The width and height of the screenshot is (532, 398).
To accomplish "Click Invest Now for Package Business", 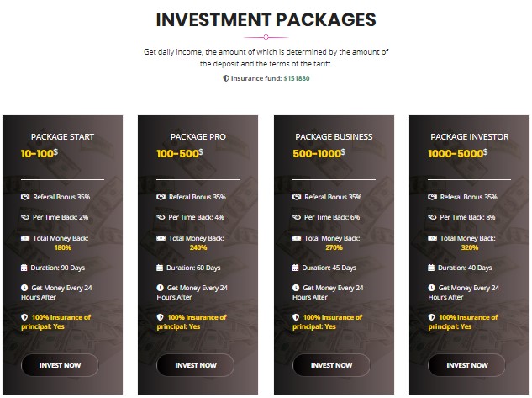I will click(331, 365).
